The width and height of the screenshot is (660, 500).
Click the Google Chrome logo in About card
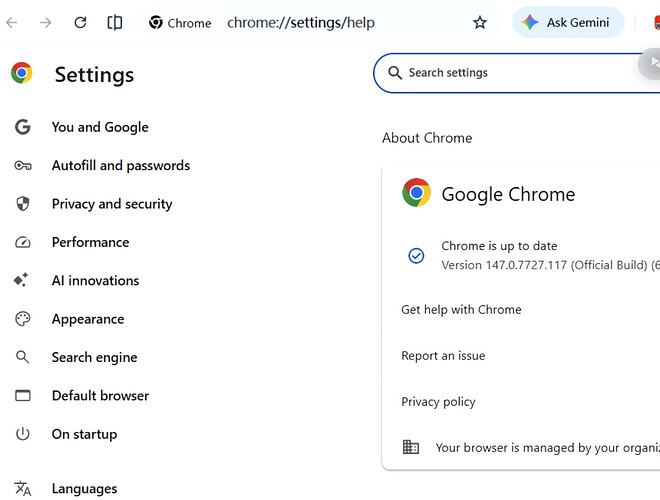416,192
